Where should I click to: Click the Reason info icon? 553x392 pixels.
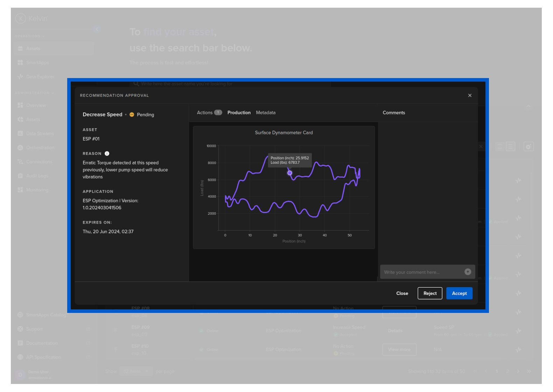click(x=107, y=154)
